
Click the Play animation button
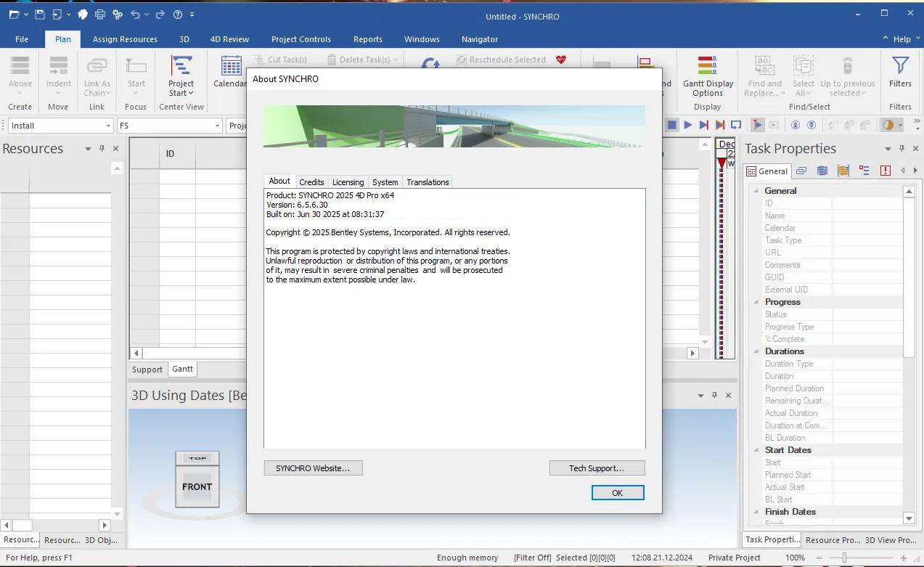[688, 125]
